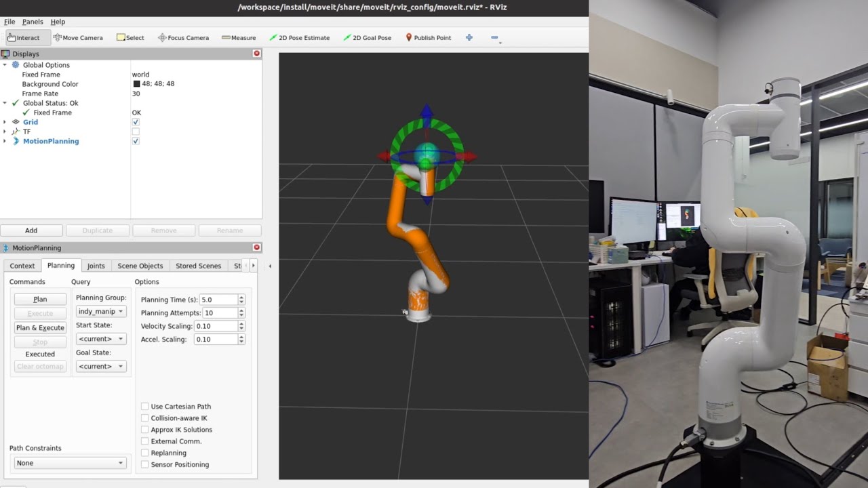Click the Add display button
This screenshot has height=488, width=868.
(31, 230)
